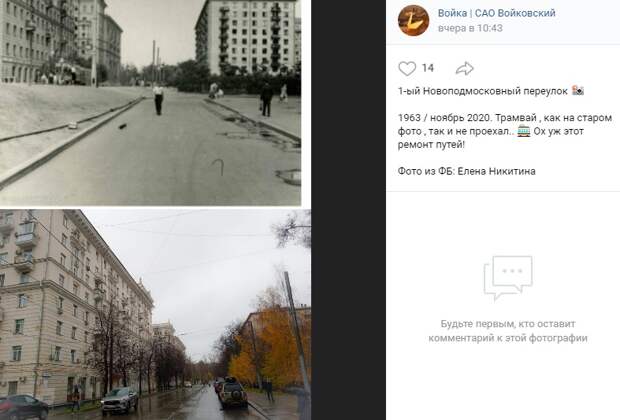Share the post using the arrow icon

465,68
